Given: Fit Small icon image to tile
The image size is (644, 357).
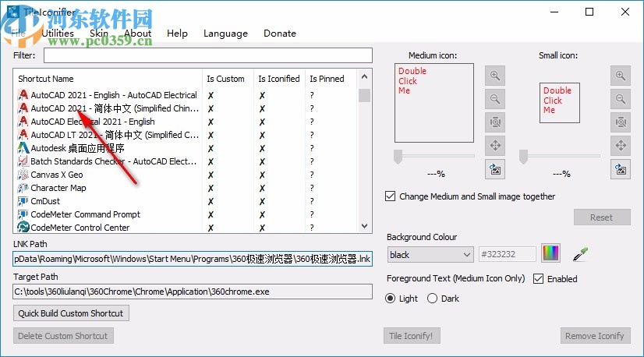Looking at the screenshot, I should point(620,122).
